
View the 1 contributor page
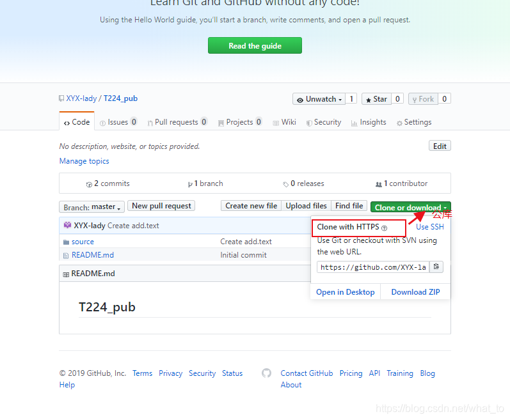click(401, 183)
